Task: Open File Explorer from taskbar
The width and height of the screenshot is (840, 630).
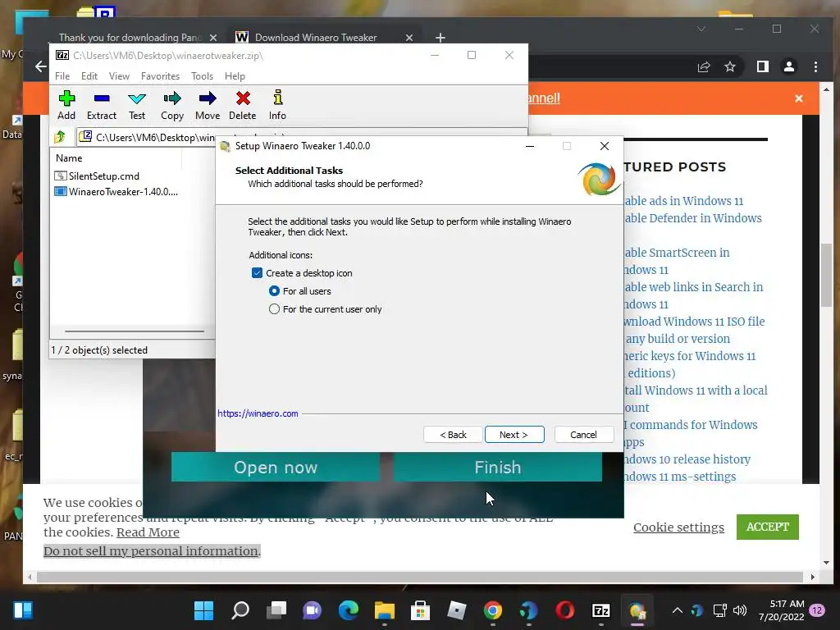Action: coord(385,610)
